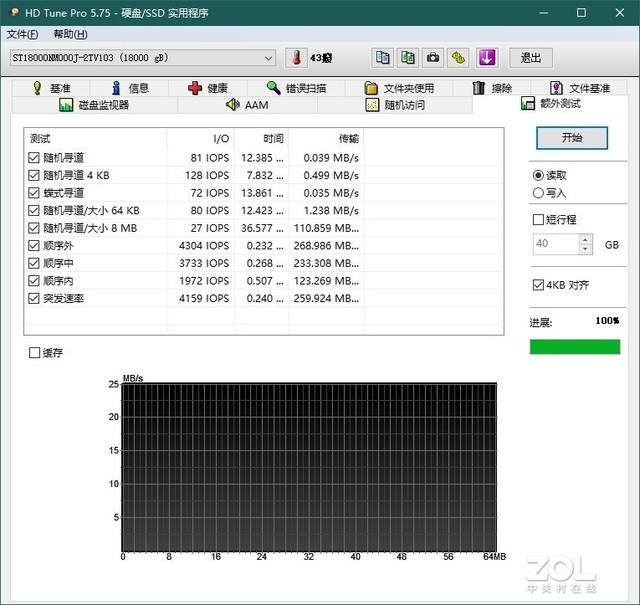Switch to the 擦除 erase tab
640x605 pixels.
(492, 88)
